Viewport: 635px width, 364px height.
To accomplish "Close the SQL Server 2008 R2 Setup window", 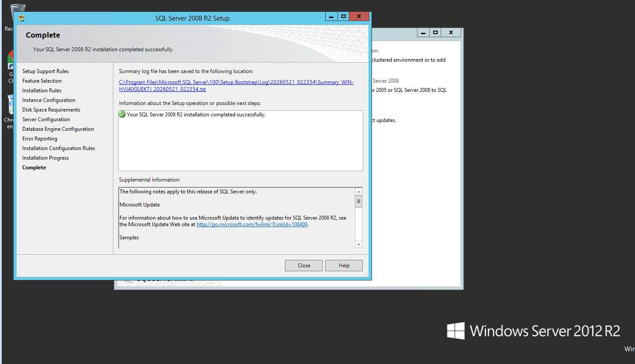I will (x=359, y=17).
